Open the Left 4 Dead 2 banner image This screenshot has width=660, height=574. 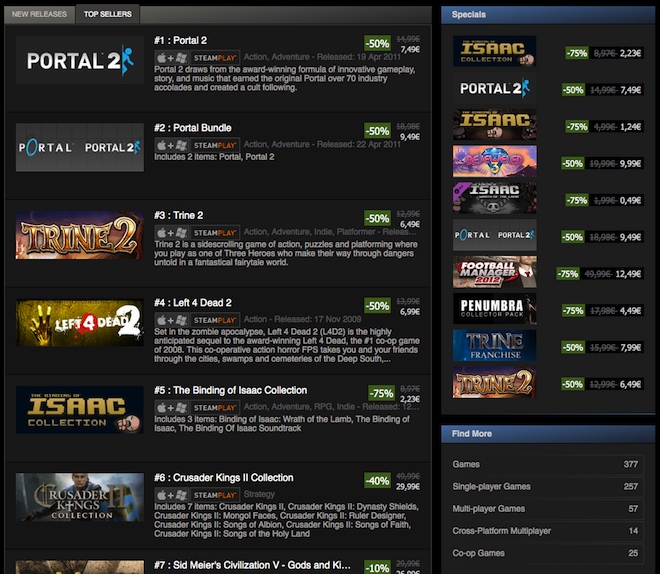coord(80,322)
